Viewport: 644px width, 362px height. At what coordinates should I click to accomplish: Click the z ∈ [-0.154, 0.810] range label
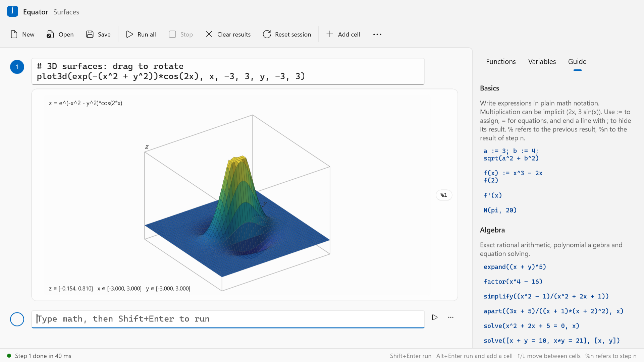(71, 289)
